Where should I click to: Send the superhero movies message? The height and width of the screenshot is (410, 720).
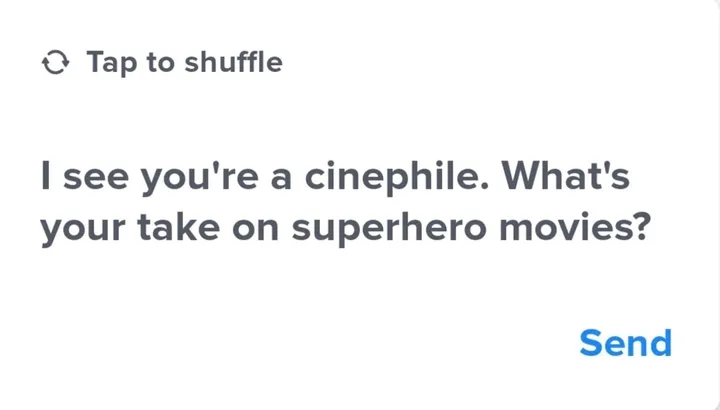click(625, 343)
